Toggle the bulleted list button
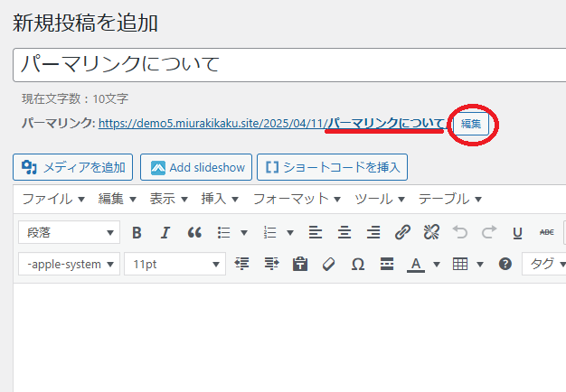 pyautogui.click(x=224, y=232)
